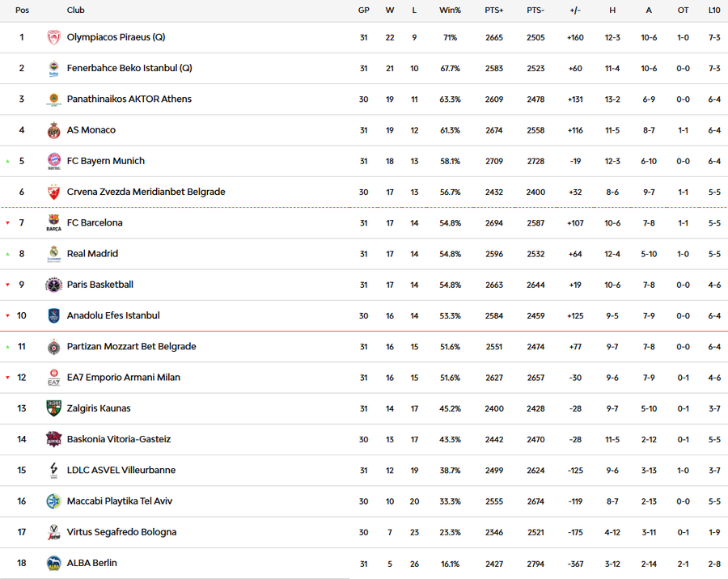Click the FC Bayern Munich logo
This screenshot has width=728, height=579.
pos(53,161)
